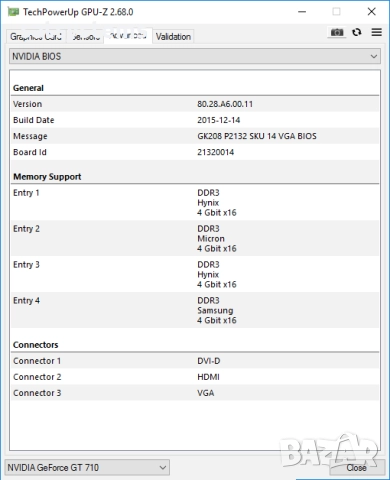Take a screenshot with the camera icon
The image size is (390, 480).
coord(337,32)
